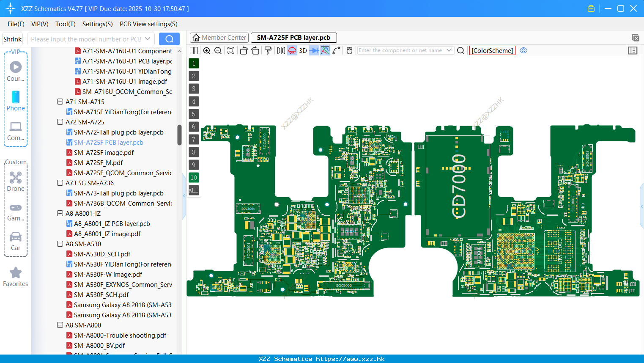Toggle the eye visibility icon
This screenshot has height=363, width=644.
(523, 50)
